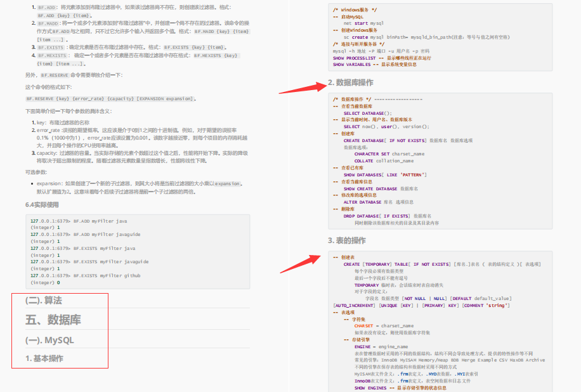Click the 'BF.EXISTS myFilter java' code line
This screenshot has width=581, height=392.
tap(82, 249)
